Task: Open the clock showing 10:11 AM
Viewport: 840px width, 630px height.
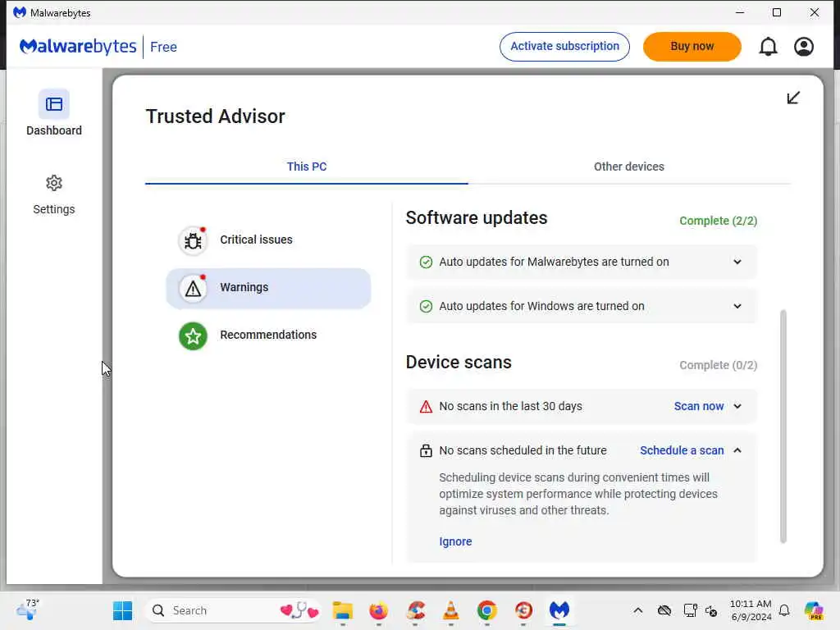Action: pyautogui.click(x=751, y=610)
